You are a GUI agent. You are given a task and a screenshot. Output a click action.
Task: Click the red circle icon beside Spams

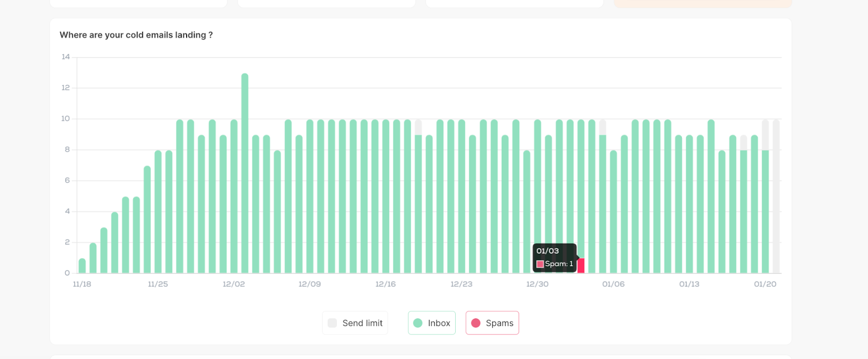pyautogui.click(x=476, y=323)
